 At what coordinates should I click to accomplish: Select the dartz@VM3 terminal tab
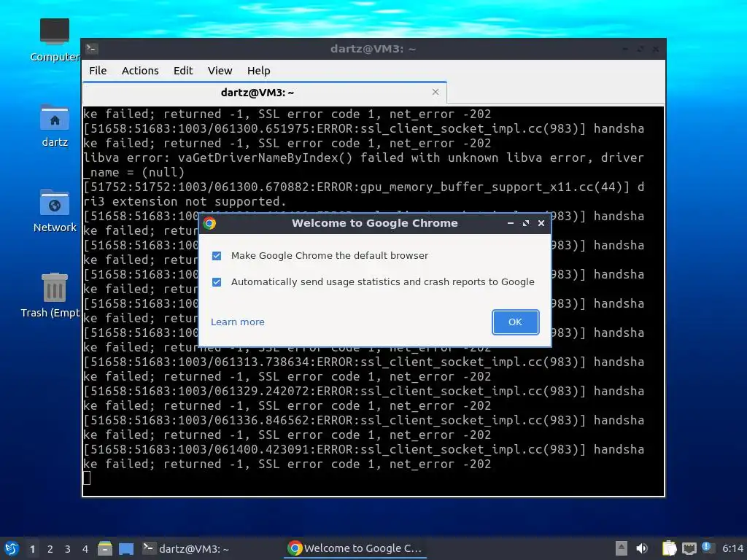coord(258,93)
